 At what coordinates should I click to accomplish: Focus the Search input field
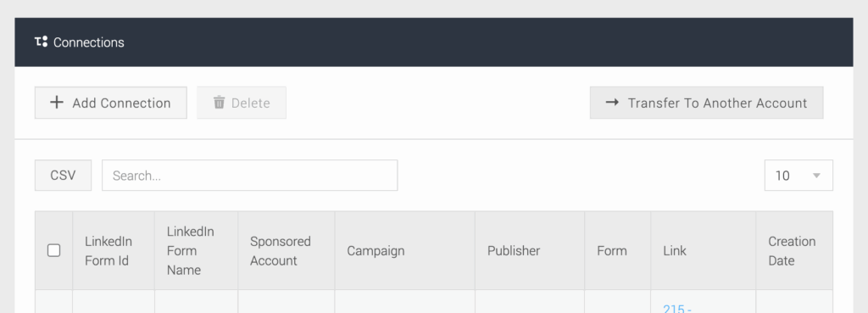click(x=250, y=175)
